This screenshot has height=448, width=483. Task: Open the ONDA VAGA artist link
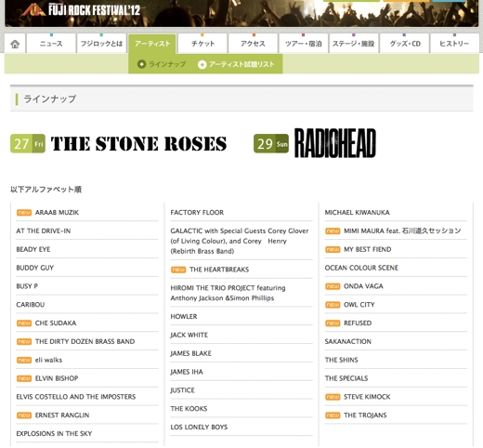(363, 286)
